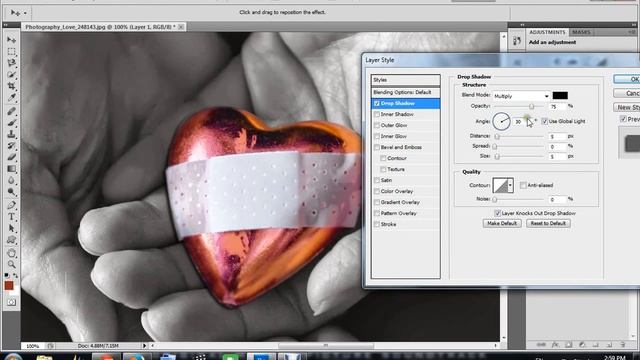Enable the Inner Glow checkbox
The image size is (640, 360).
[x=377, y=136]
